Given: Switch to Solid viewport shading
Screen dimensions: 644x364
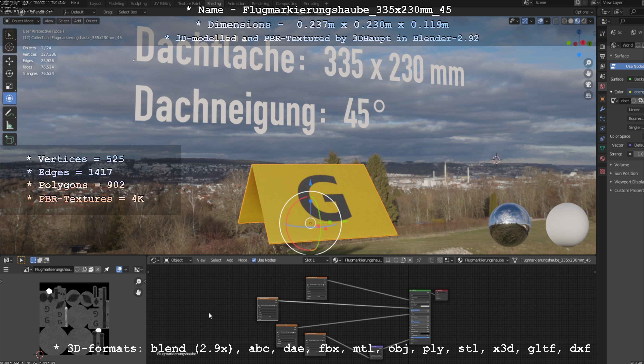Looking at the screenshot, I should pos(571,21).
